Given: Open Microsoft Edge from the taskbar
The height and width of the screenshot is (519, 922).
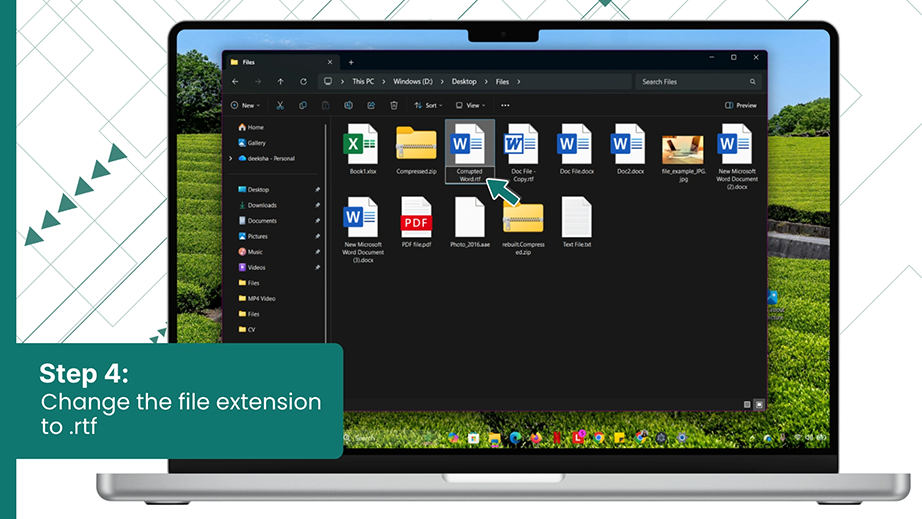Looking at the screenshot, I should [x=515, y=438].
